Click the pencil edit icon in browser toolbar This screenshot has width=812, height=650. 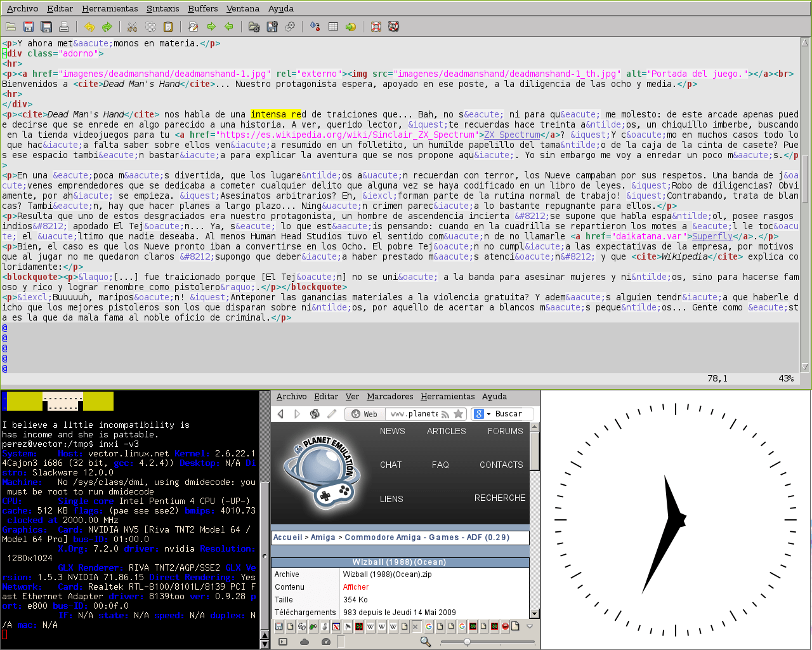pyautogui.click(x=331, y=414)
